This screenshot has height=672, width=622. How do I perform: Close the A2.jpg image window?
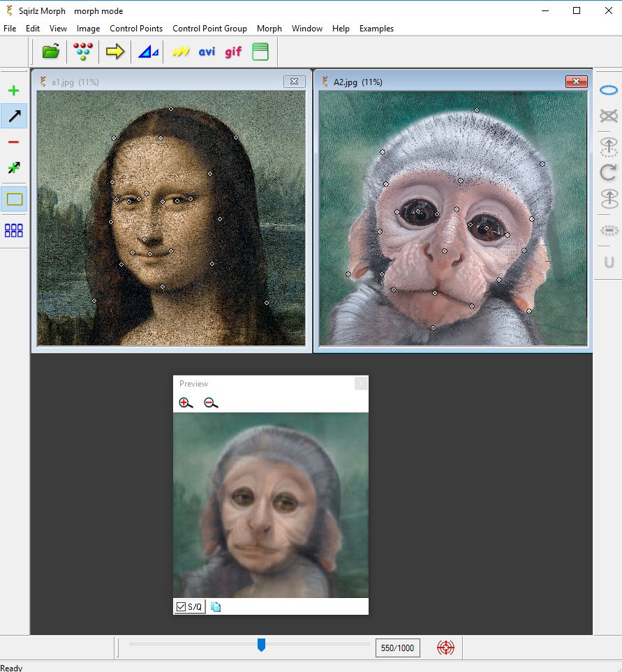pos(576,82)
